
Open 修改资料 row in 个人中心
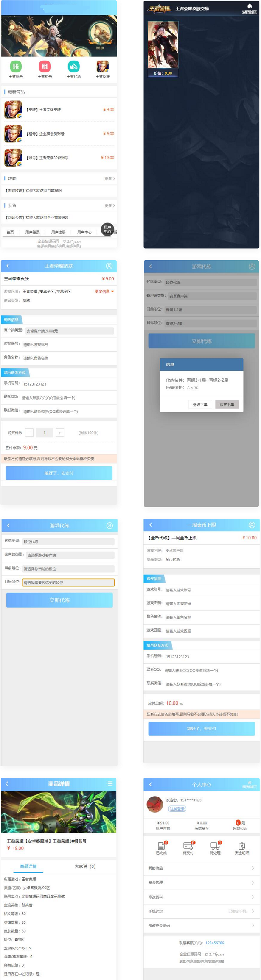point(202,897)
